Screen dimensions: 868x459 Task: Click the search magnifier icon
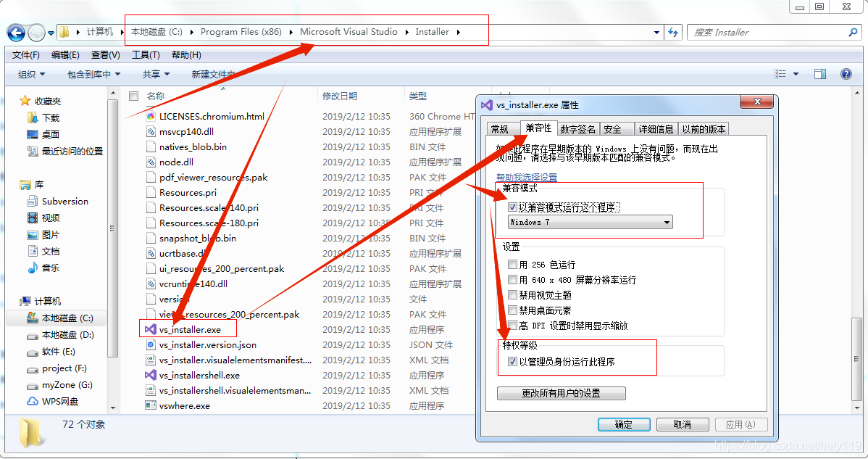point(853,32)
